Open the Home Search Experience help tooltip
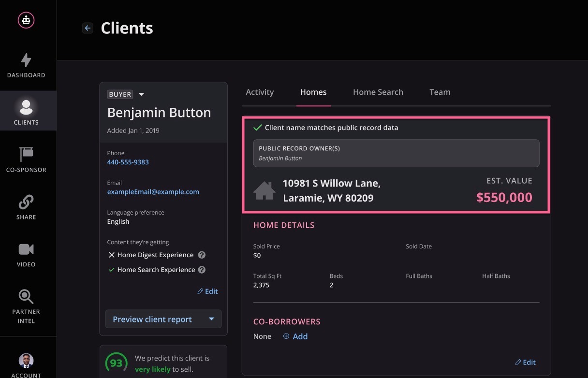Screen dimensions: 588x378 (202, 269)
